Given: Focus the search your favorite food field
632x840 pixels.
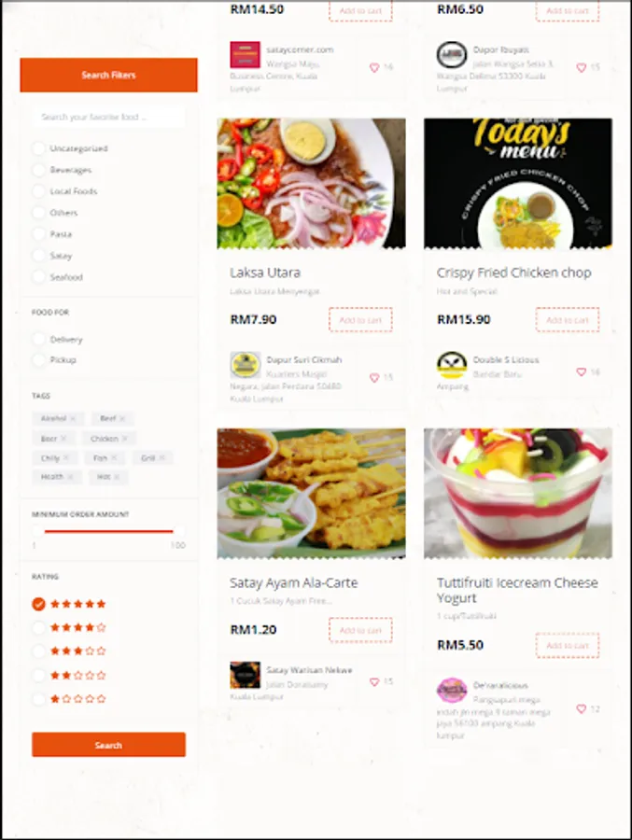Looking at the screenshot, I should [x=109, y=117].
